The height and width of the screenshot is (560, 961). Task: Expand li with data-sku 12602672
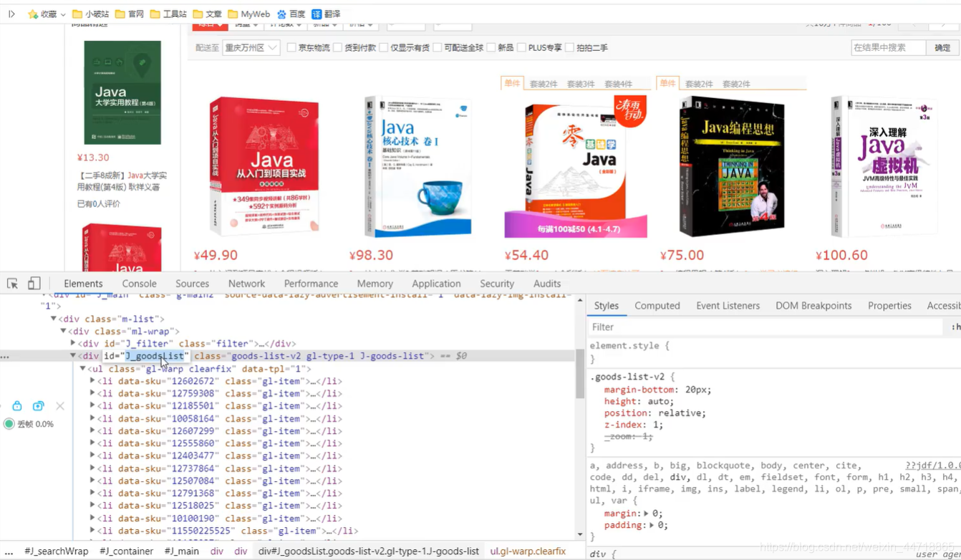92,381
